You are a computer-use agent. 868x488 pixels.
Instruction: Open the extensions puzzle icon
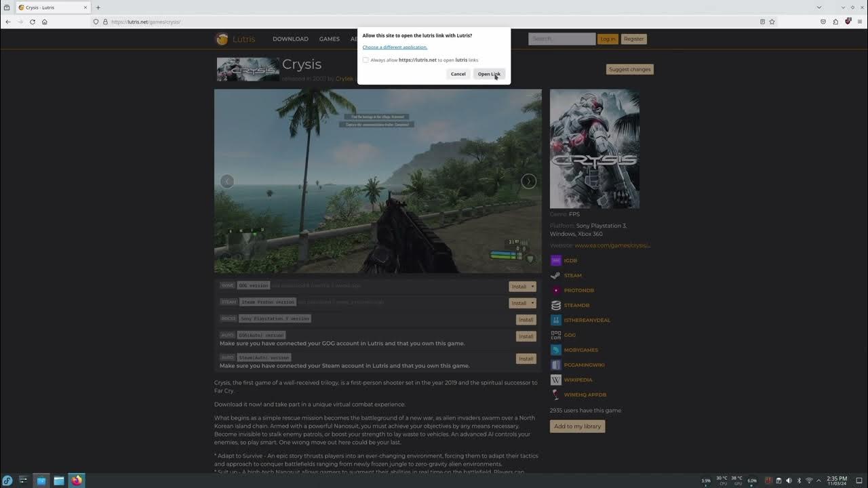tap(835, 22)
